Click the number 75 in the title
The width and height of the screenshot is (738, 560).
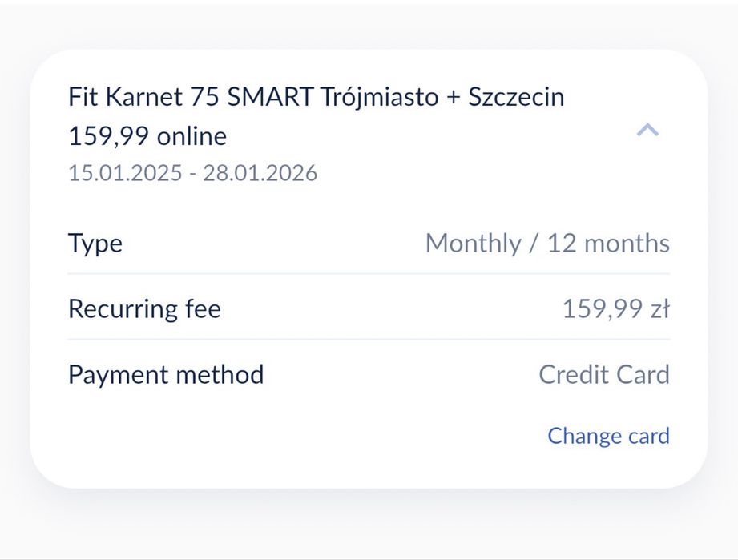click(x=205, y=97)
